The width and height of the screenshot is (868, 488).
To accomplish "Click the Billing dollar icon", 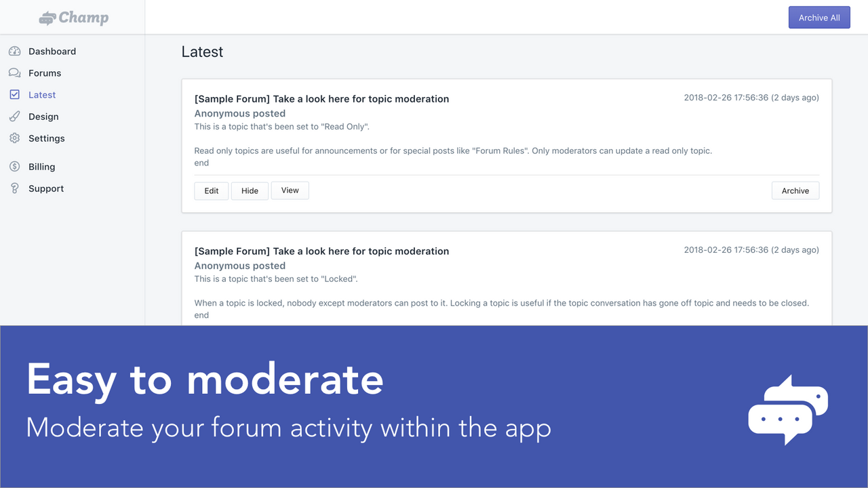I will (x=14, y=166).
